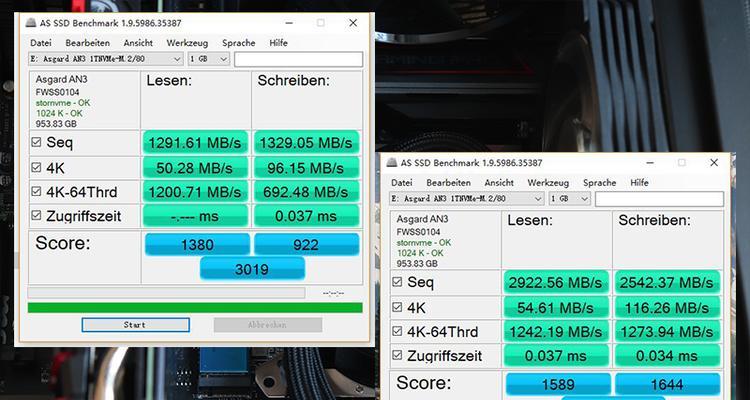Click the write score 1644 in the right window
This screenshot has width=750, height=400.
click(x=668, y=384)
